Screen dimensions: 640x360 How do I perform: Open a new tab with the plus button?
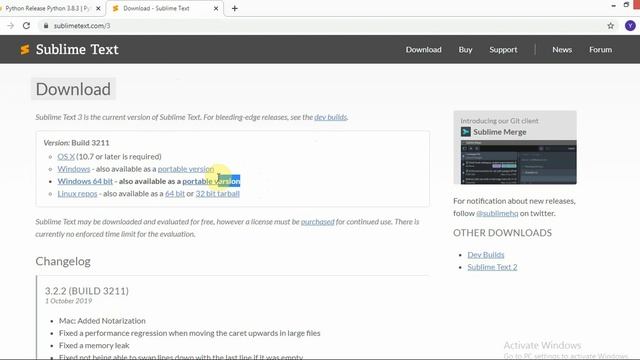click(x=235, y=8)
